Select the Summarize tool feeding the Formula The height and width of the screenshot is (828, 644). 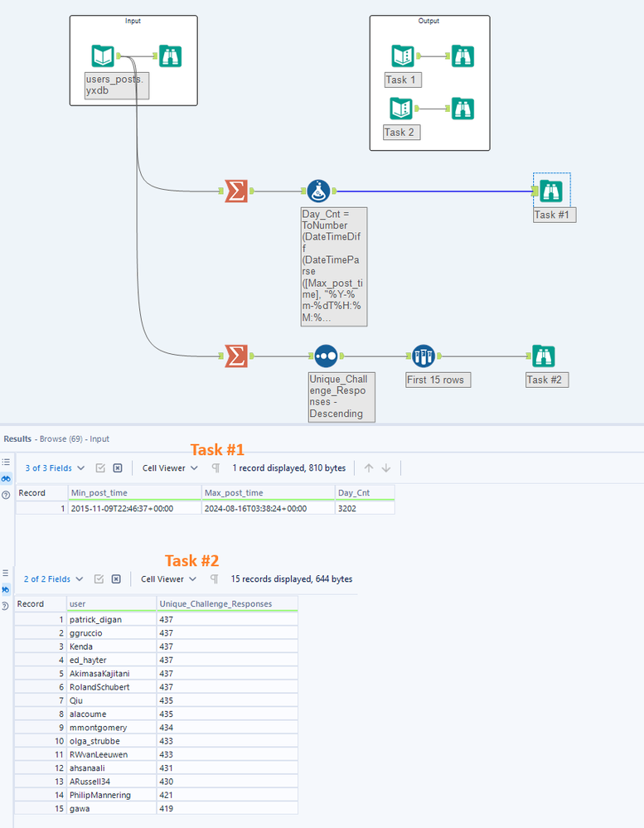tap(236, 191)
